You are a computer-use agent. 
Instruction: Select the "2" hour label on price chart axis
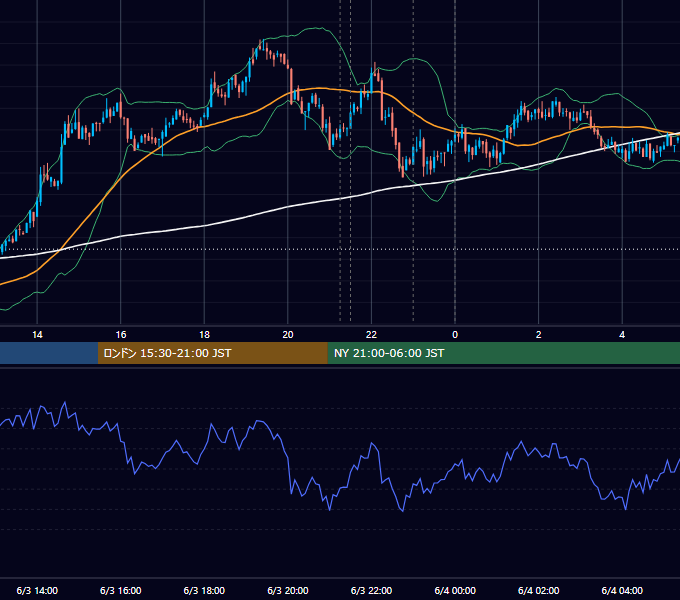tap(538, 335)
